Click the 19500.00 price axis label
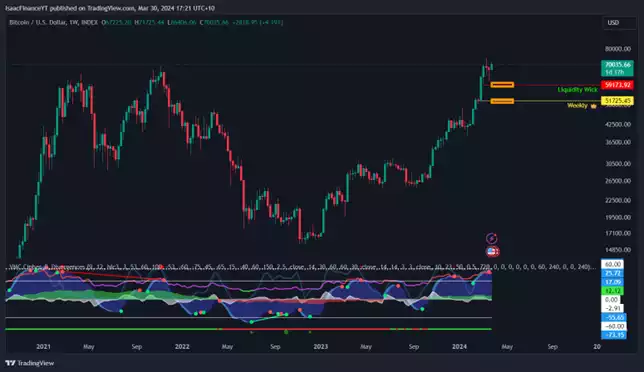The height and width of the screenshot is (372, 644). click(x=618, y=218)
